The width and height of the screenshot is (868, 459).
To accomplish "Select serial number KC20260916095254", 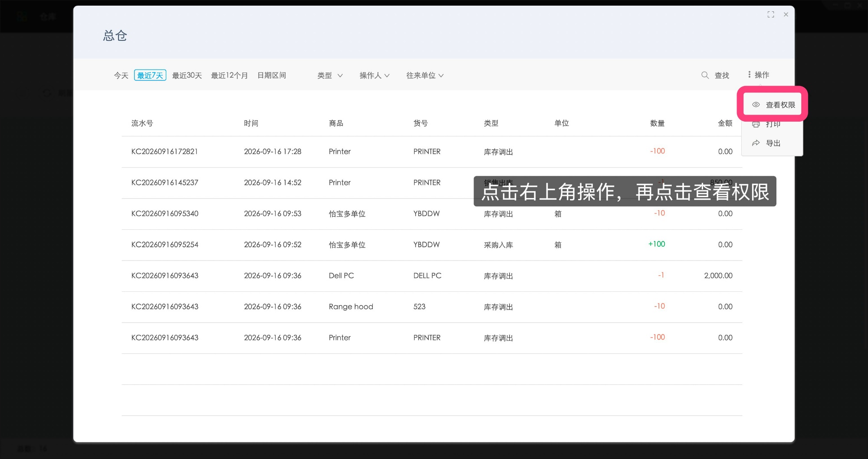I will 165,245.
